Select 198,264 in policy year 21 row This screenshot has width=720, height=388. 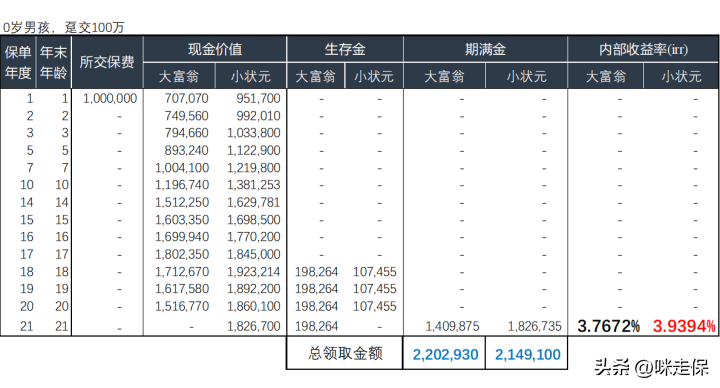[316, 326]
